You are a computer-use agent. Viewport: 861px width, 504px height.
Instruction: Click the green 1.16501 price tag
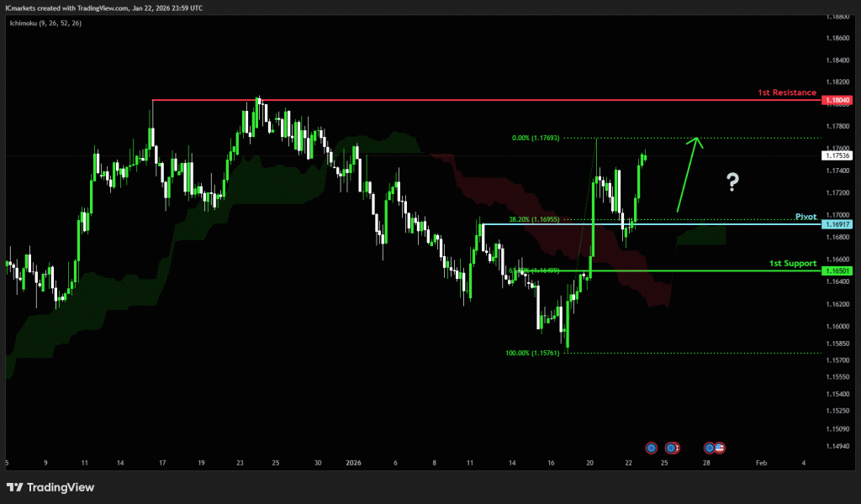[838, 271]
